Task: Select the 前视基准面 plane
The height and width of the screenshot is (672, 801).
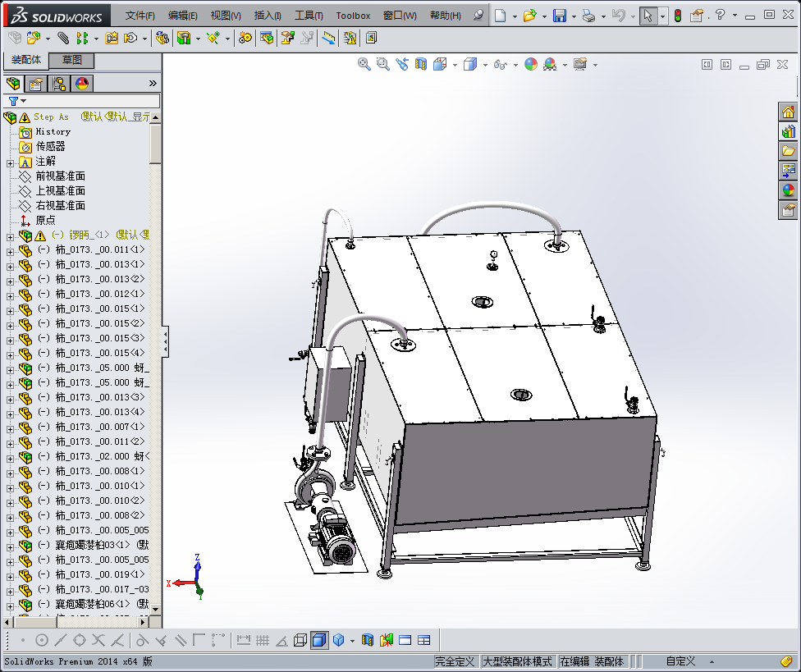Action: (x=60, y=176)
